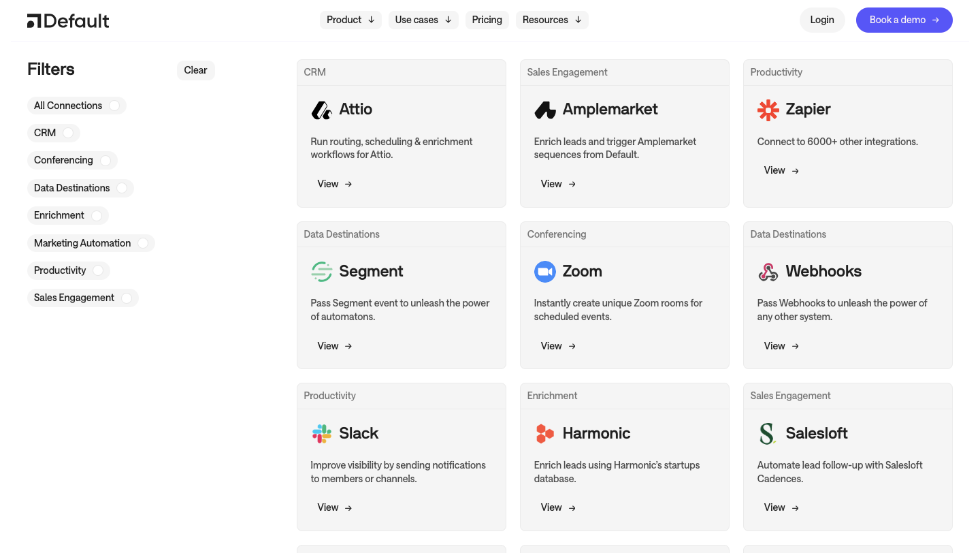Click 'Connect to 6000+ other integrations.' text
This screenshot has width=980, height=553.
coord(838,142)
